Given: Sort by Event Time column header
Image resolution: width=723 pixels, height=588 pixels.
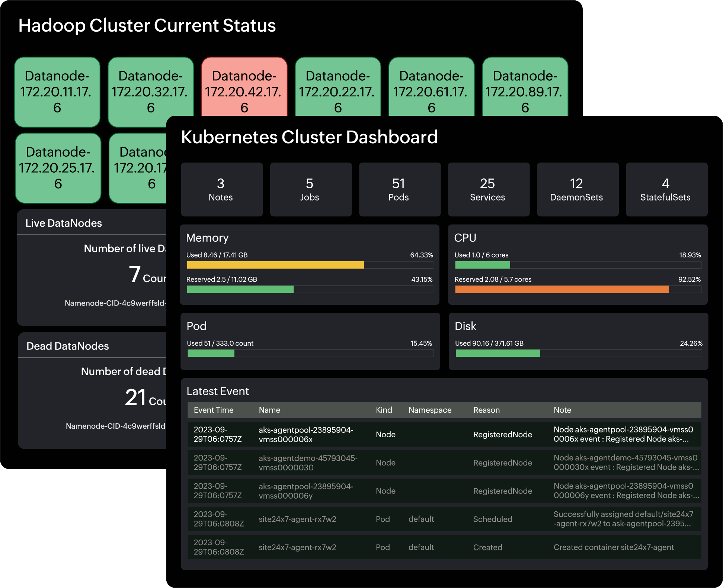Looking at the screenshot, I should pos(214,410).
